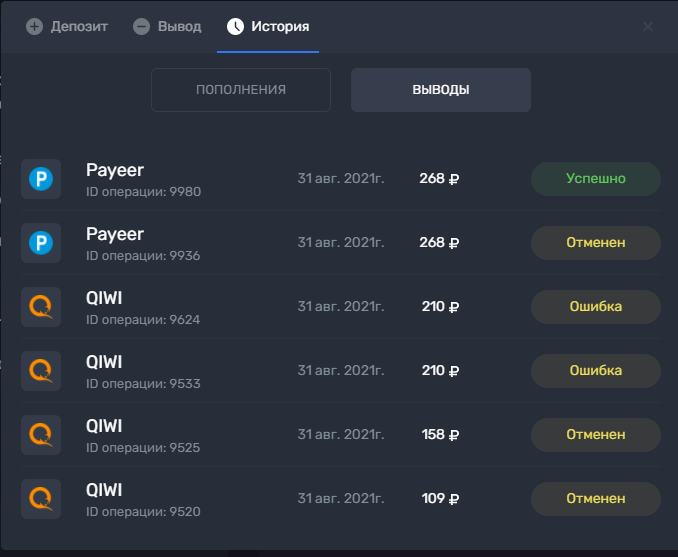
Task: Click the green Успешно status badge
Action: pos(596,179)
